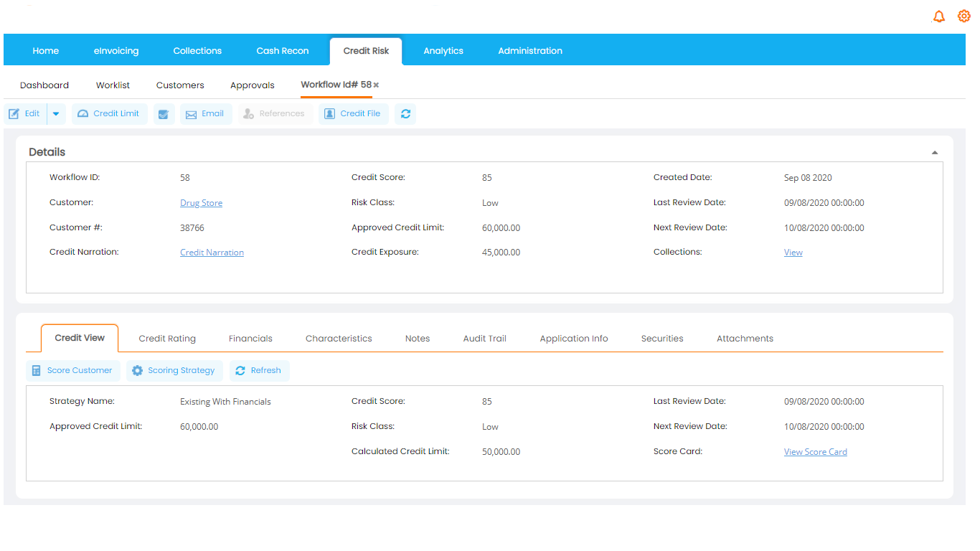Open the Financials tab
Viewport: 980px width, 551px height.
250,339
